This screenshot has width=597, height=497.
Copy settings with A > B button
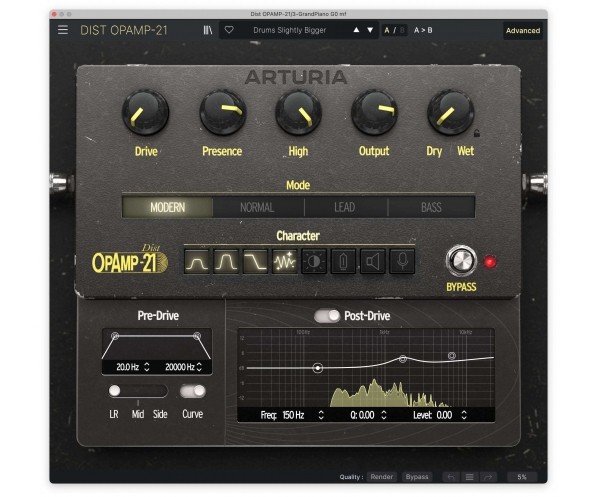[423, 30]
